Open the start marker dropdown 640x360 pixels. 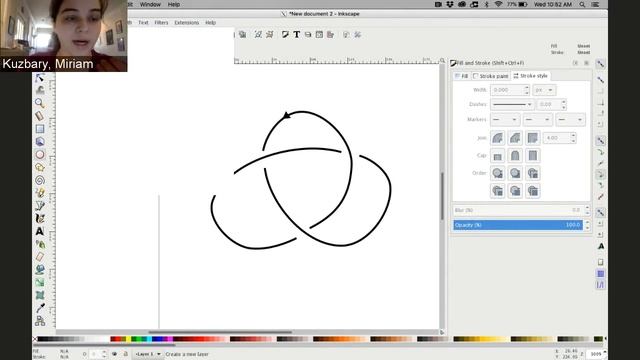click(x=505, y=120)
